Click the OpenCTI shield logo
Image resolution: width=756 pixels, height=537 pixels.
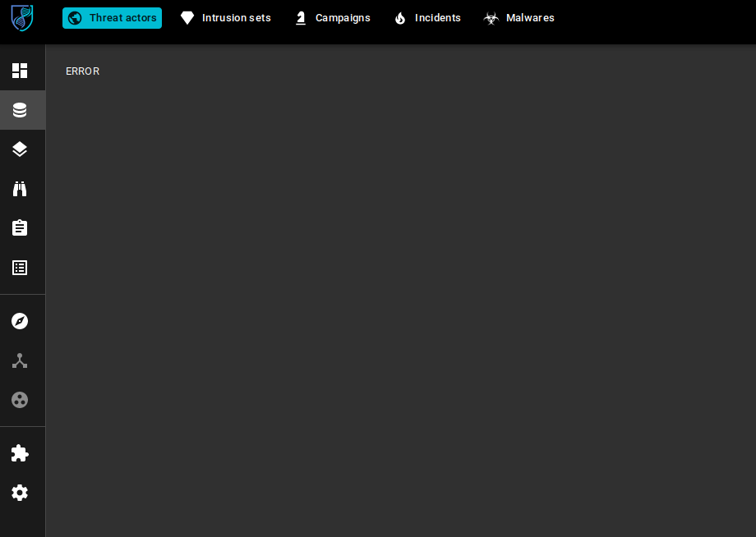coord(22,18)
